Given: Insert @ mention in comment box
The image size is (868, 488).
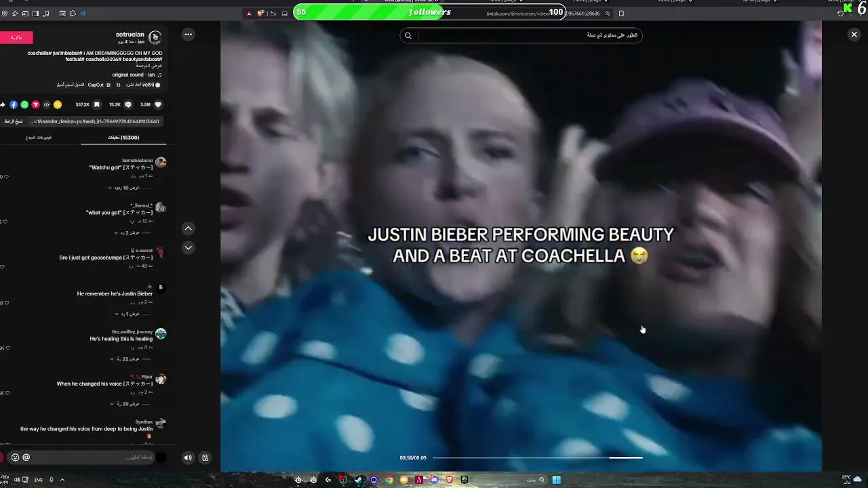Looking at the screenshot, I should (x=26, y=457).
